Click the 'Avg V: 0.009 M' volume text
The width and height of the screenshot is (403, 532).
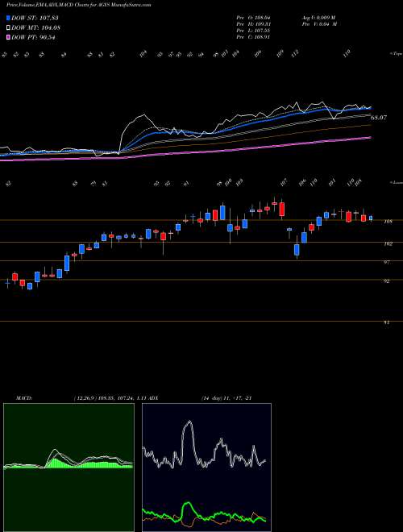pos(318,18)
